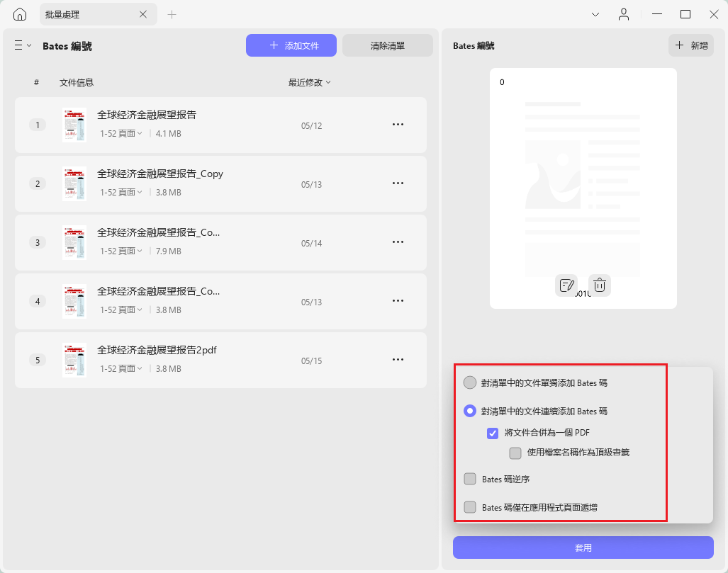Click the 套用 apply button

pos(583,548)
